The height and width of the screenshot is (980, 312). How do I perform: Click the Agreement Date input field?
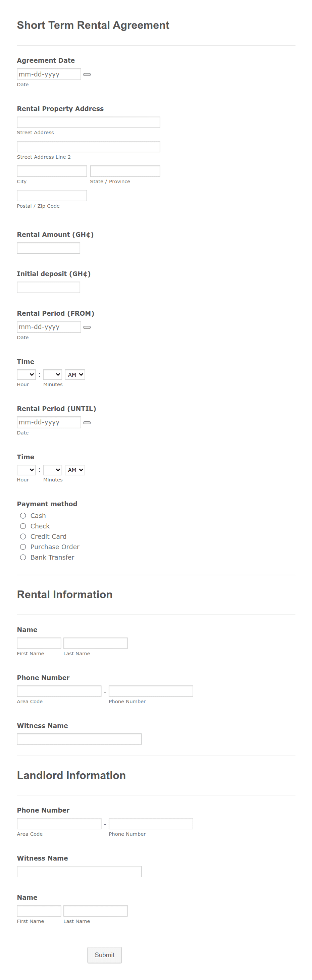(x=49, y=74)
